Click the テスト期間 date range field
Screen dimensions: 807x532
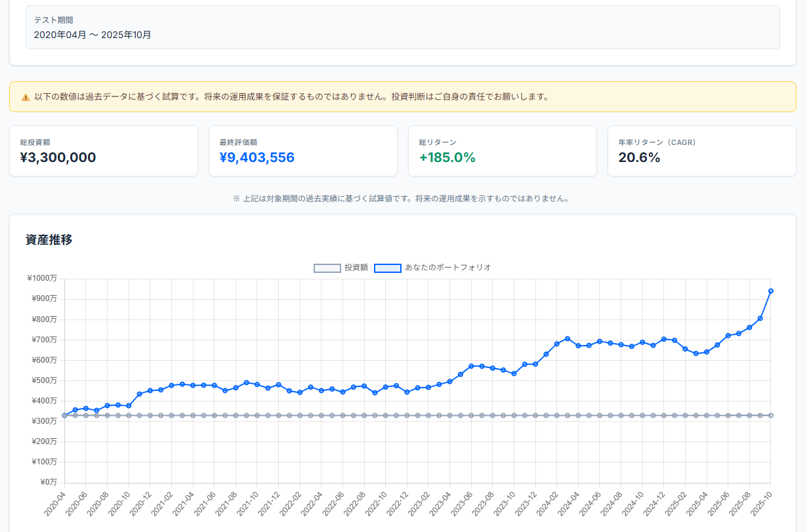(x=91, y=34)
